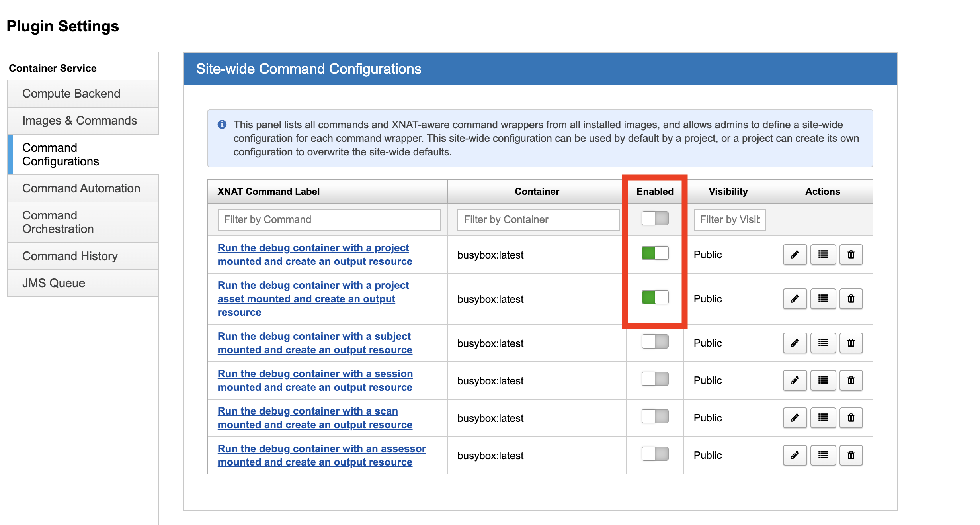Click trash icon for project mounted command row
This screenshot has height=525, width=980.
[x=851, y=255]
